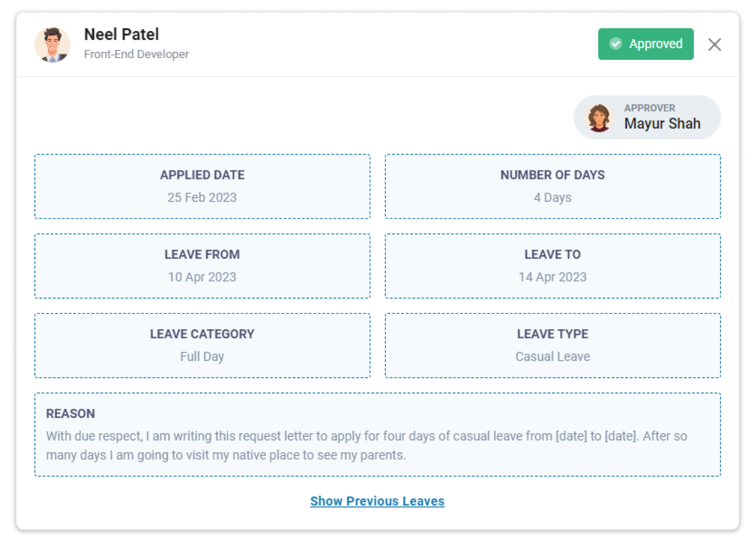Image resolution: width=756 pixels, height=542 pixels.
Task: Close the leave details dialog
Action: pos(714,45)
